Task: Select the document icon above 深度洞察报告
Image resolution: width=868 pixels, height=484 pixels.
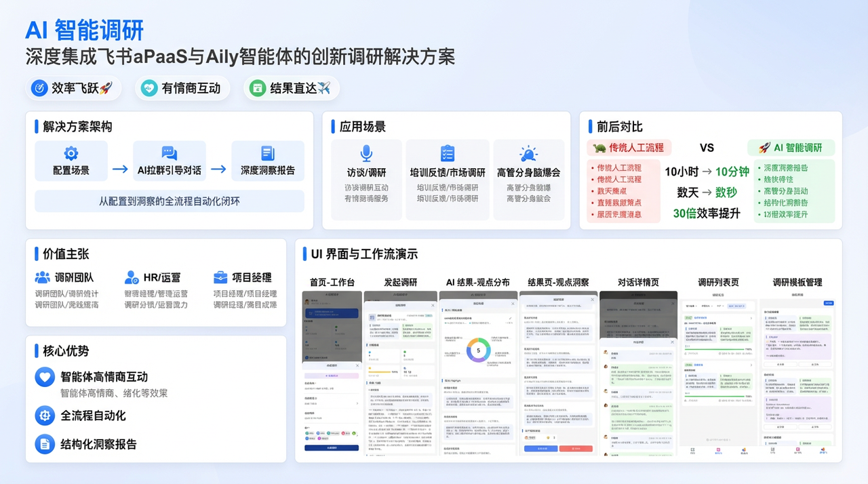Action: (268, 153)
